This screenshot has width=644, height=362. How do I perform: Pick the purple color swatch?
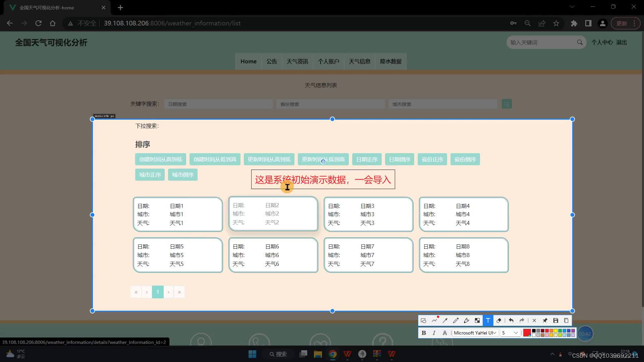573,331
